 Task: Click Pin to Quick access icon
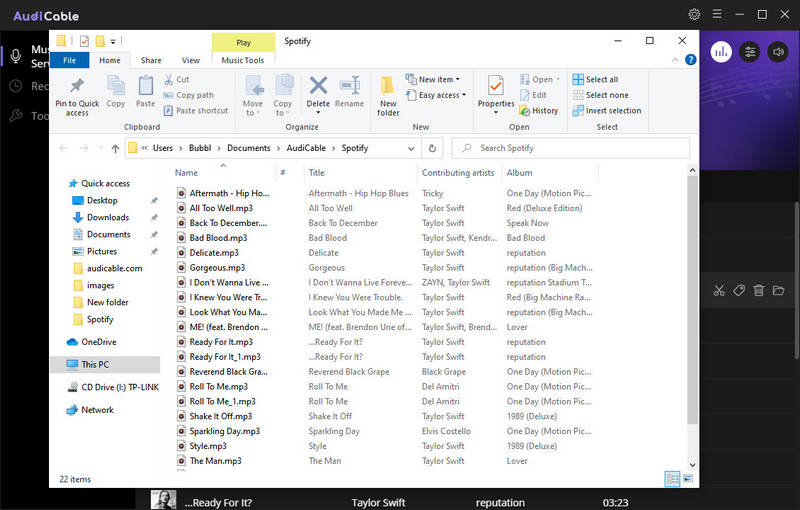click(x=77, y=86)
